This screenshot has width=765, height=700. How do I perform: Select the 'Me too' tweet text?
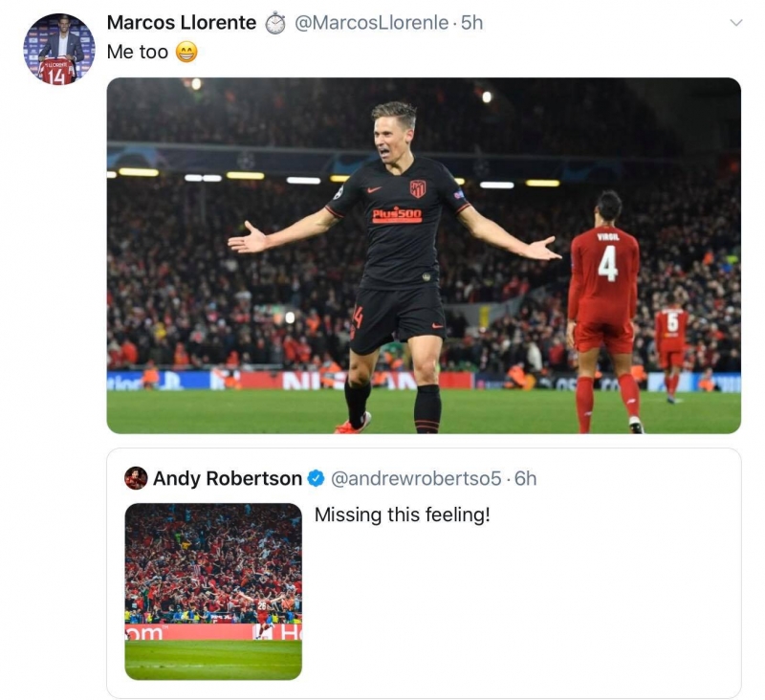pyautogui.click(x=137, y=52)
